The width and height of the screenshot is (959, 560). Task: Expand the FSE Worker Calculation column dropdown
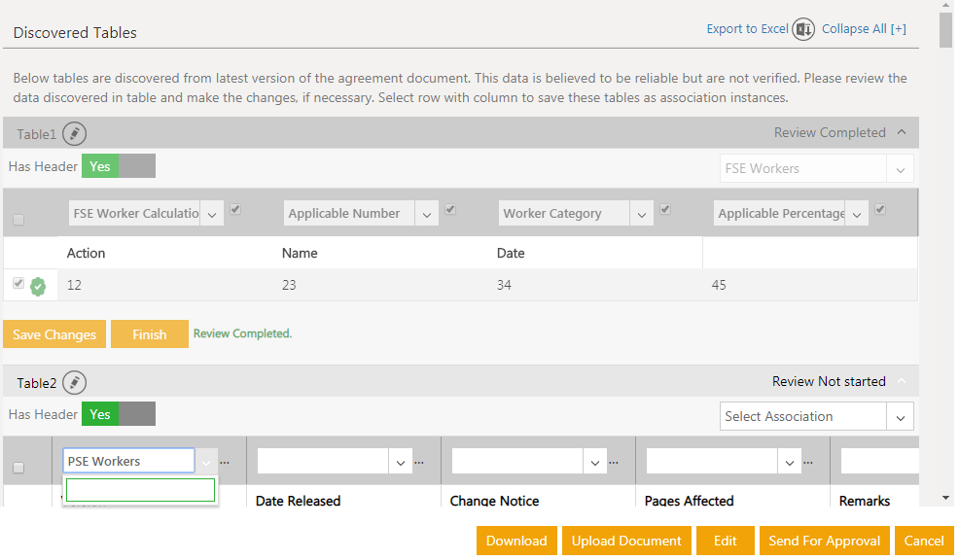pyautogui.click(x=213, y=214)
